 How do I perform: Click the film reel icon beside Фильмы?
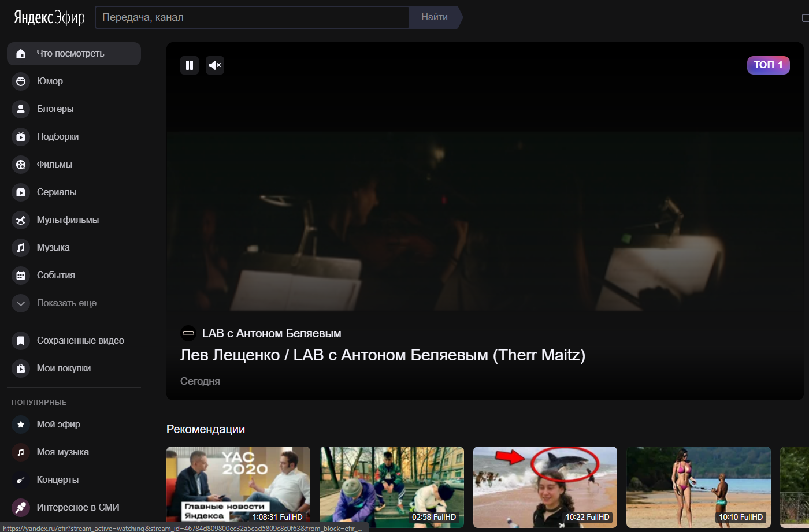click(21, 165)
